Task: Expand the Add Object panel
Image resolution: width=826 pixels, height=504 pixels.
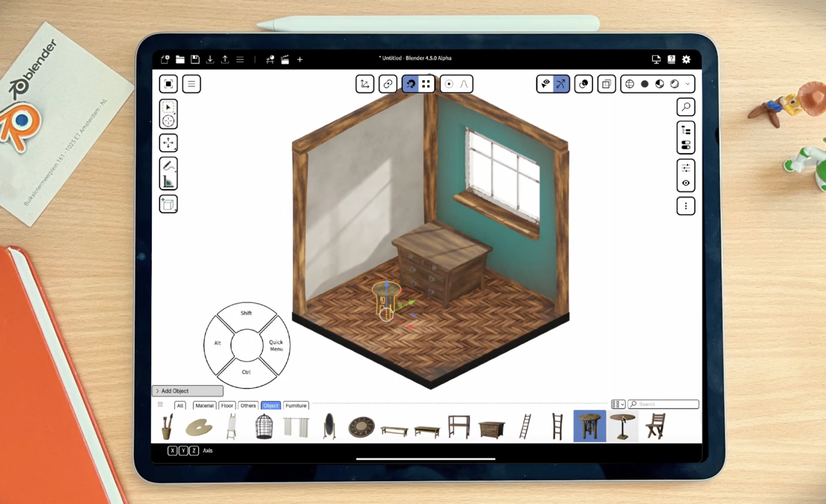Action: [187, 391]
